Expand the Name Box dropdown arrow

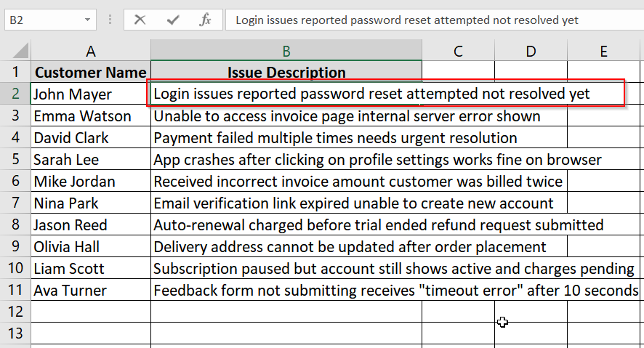(87, 20)
